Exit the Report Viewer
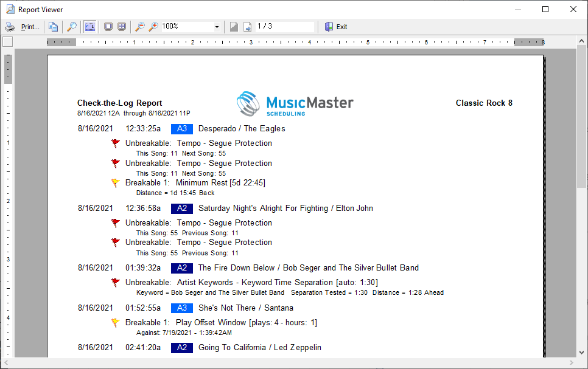The image size is (588, 369). click(337, 27)
